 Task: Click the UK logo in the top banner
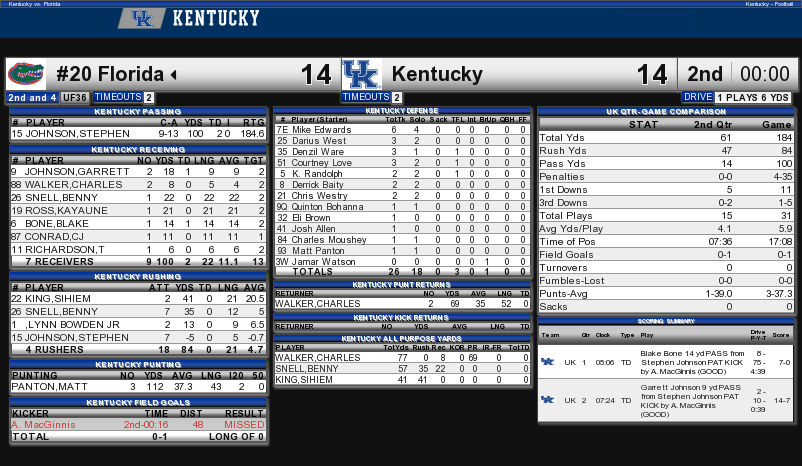pos(141,18)
